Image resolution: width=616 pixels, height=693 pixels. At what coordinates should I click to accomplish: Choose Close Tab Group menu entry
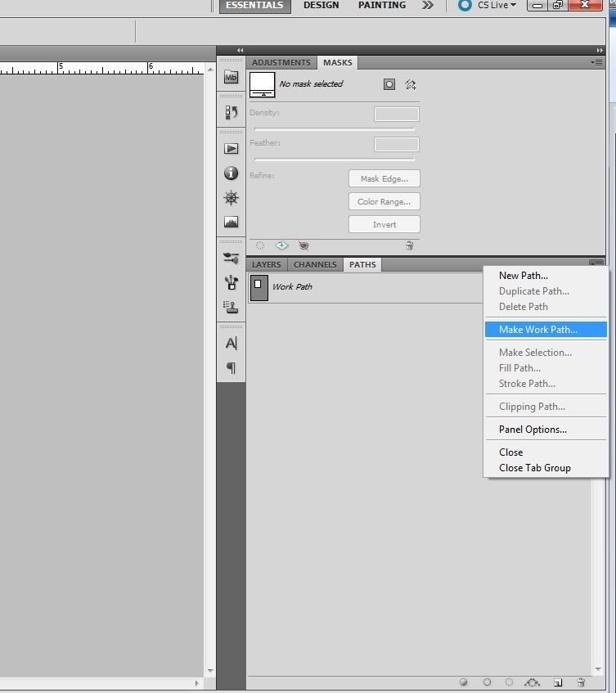pos(546,468)
